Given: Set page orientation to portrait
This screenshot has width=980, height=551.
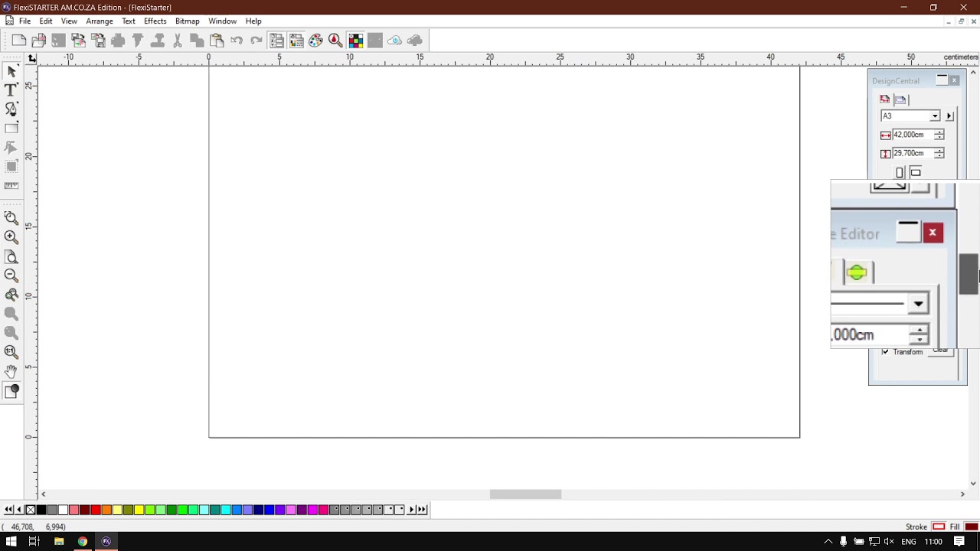Looking at the screenshot, I should (x=900, y=173).
